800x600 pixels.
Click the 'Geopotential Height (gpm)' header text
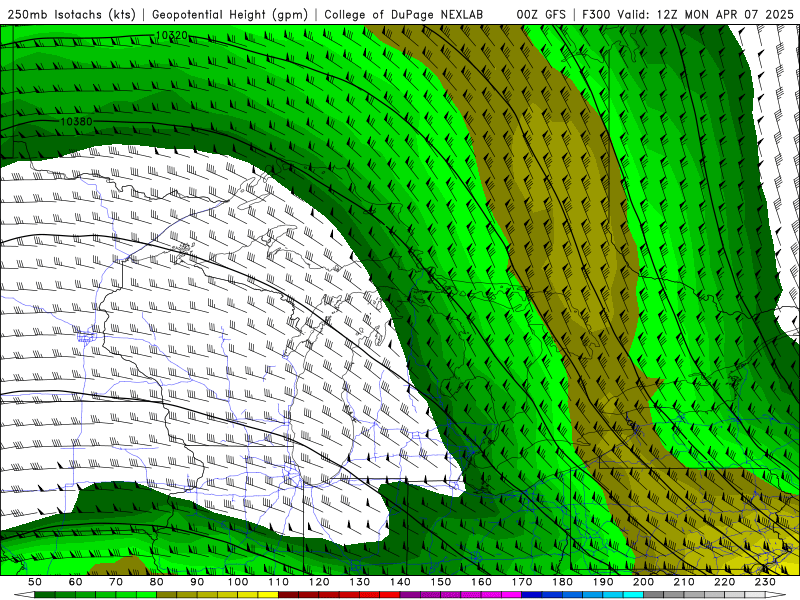click(230, 14)
